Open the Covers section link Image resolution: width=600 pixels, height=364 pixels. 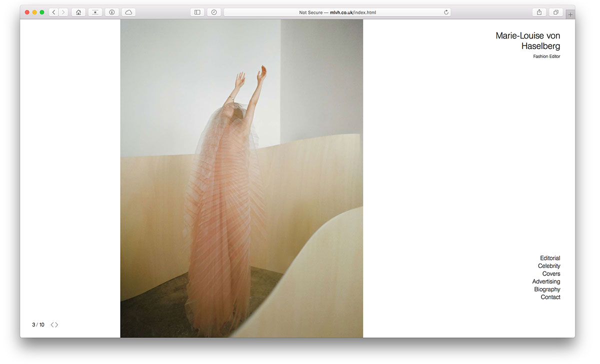click(x=551, y=274)
